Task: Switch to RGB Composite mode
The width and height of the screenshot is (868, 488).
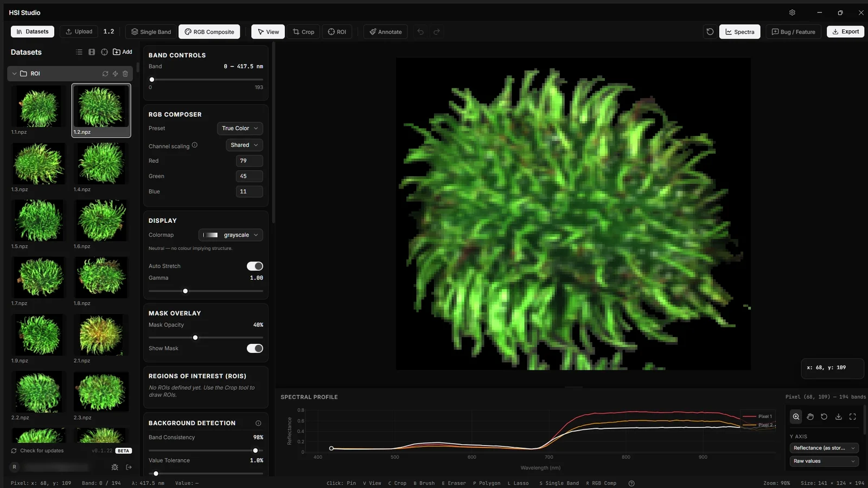Action: (209, 32)
